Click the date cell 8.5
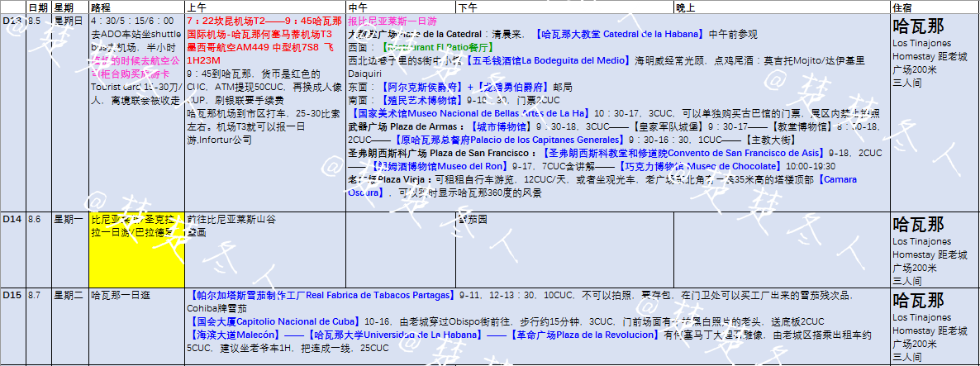 (x=38, y=20)
